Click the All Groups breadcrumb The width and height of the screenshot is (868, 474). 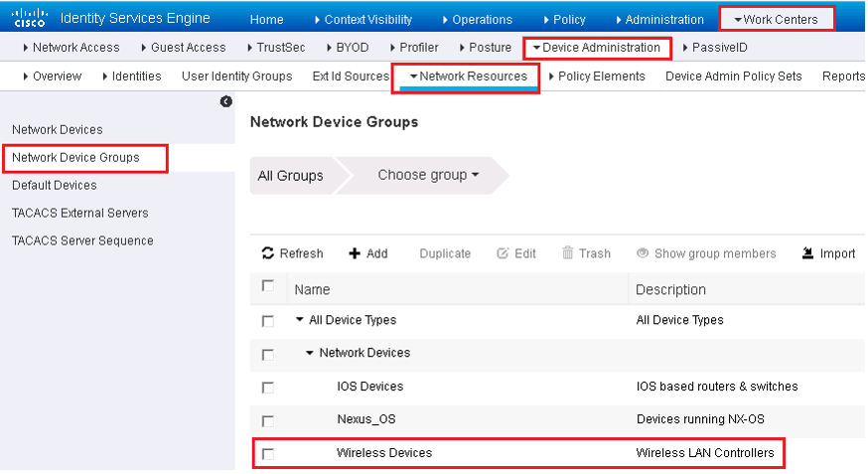tap(291, 176)
